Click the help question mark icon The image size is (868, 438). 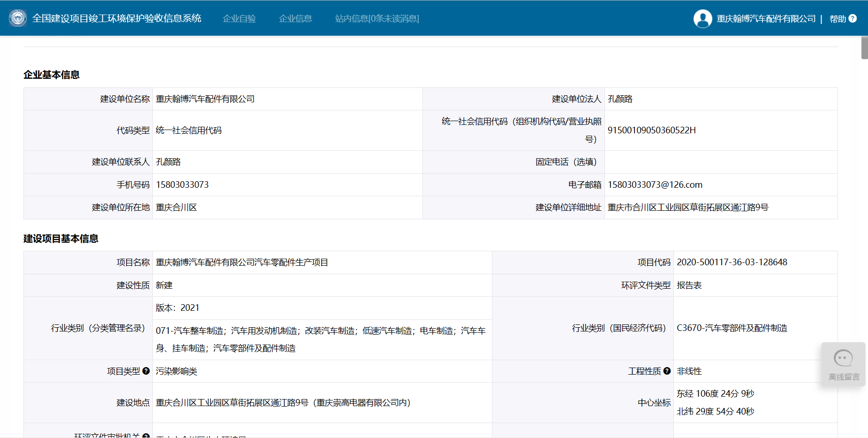point(853,18)
